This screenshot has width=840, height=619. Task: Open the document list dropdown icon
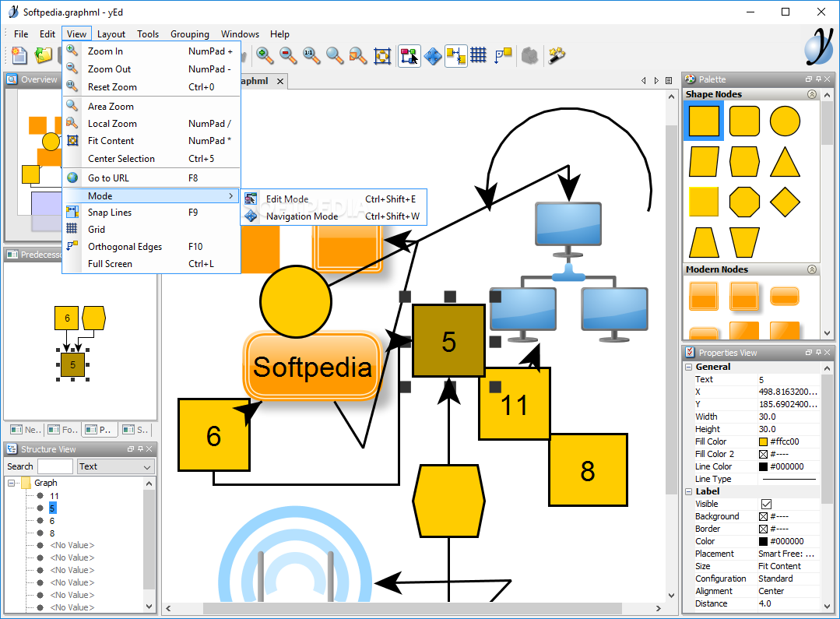tap(669, 80)
